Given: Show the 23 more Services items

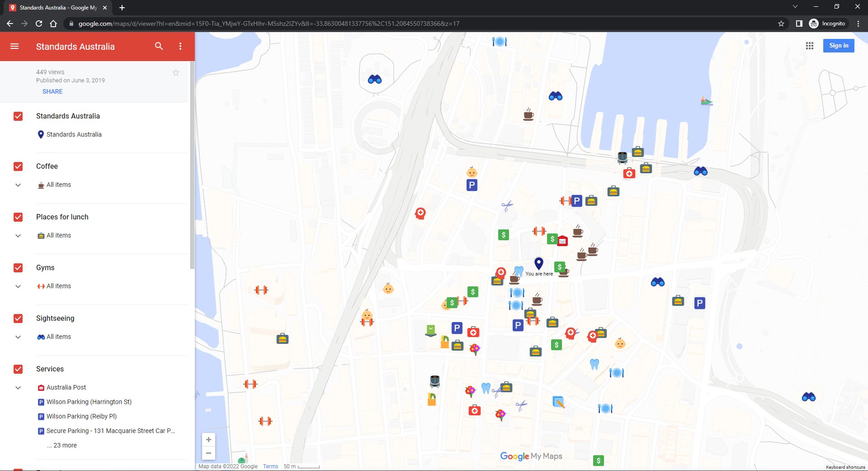Looking at the screenshot, I should (62, 445).
